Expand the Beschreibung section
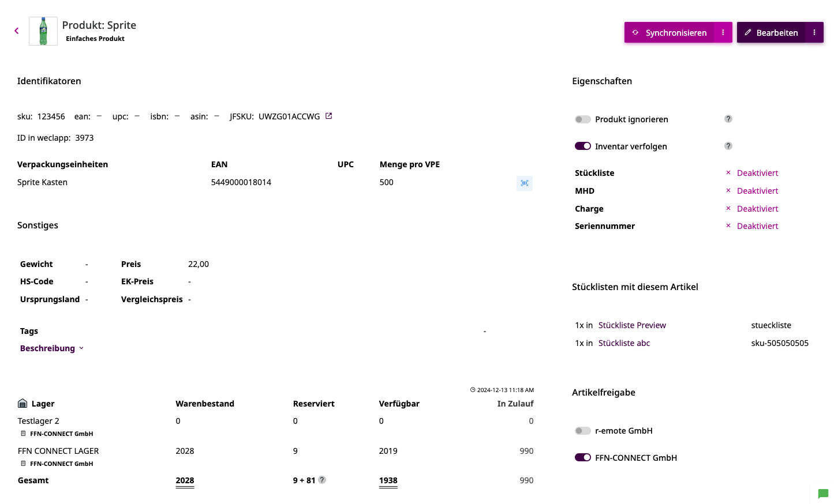The image size is (834, 504). [52, 348]
